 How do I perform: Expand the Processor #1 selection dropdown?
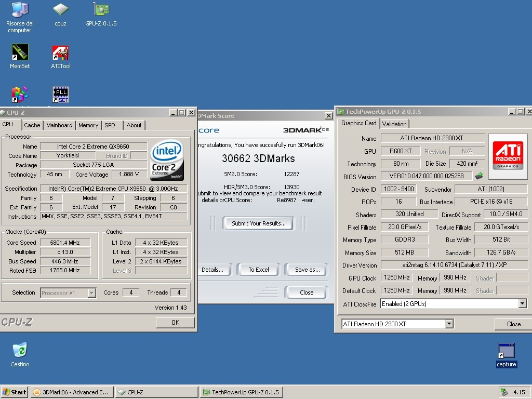pos(91,293)
